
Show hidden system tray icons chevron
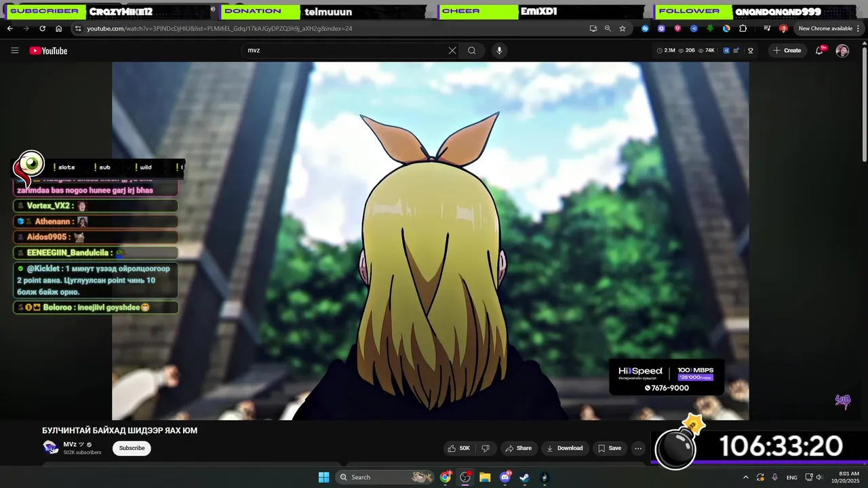745,477
